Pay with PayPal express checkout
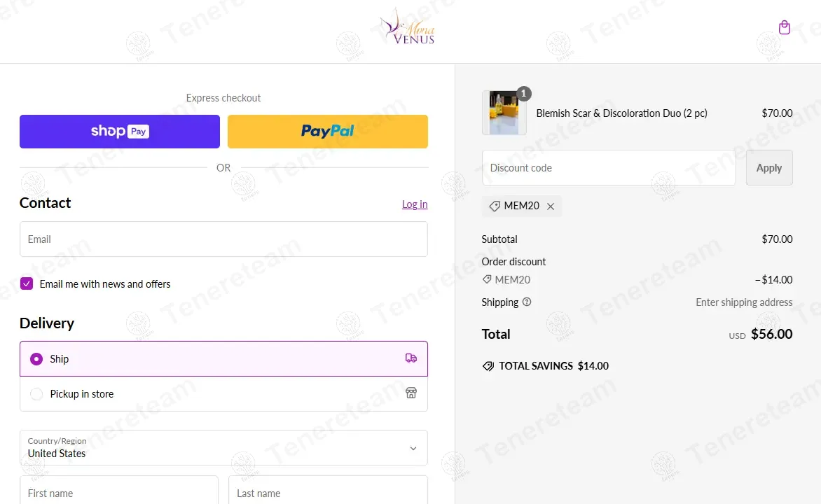This screenshot has width=821, height=504. pyautogui.click(x=328, y=132)
